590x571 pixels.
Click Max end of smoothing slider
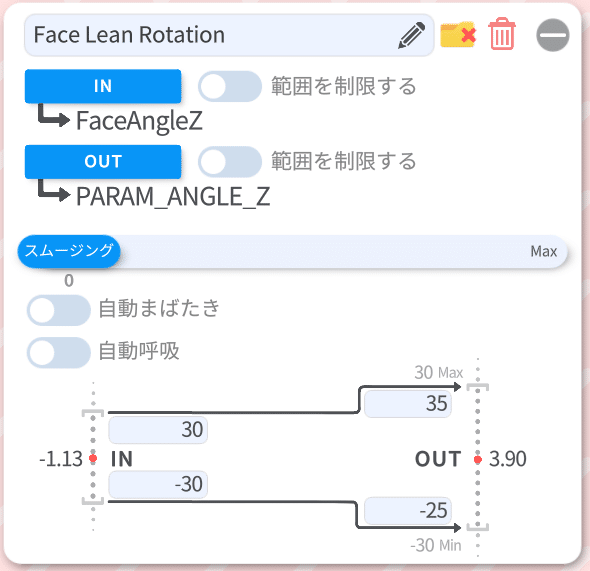point(543,251)
